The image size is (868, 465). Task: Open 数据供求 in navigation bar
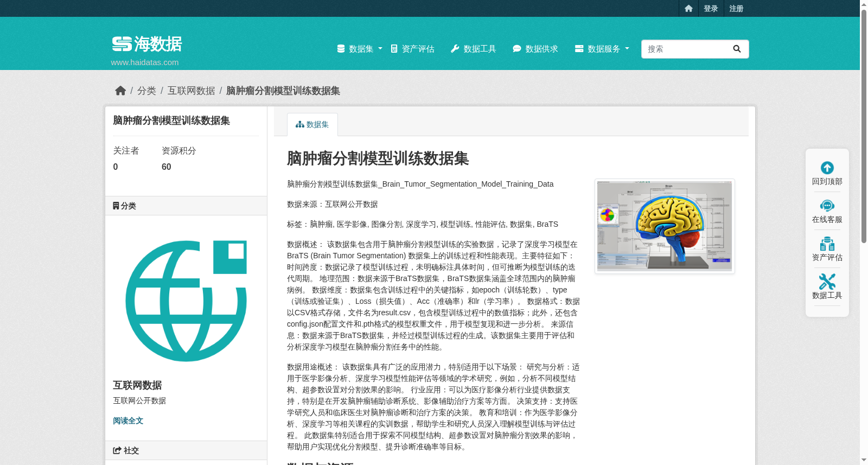point(535,49)
